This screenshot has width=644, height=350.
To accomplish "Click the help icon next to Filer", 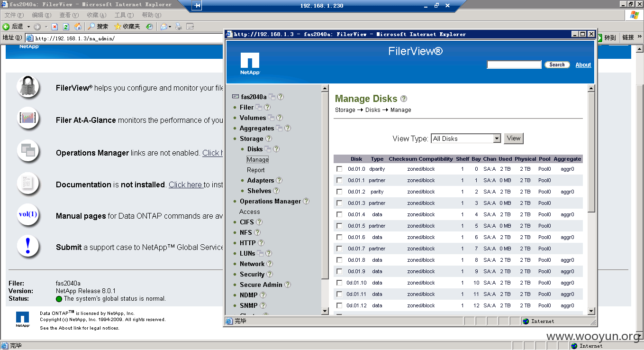I will tap(267, 107).
